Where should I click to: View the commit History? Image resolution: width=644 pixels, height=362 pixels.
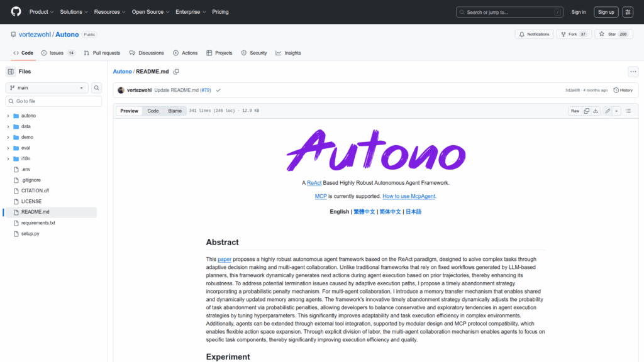[623, 90]
